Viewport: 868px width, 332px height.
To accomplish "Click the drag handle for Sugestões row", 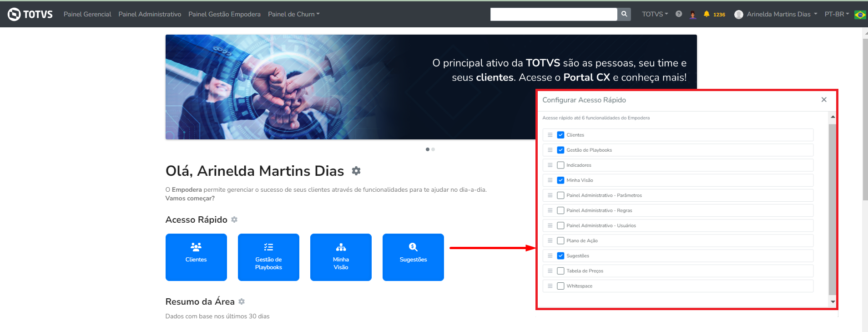I will coord(550,255).
